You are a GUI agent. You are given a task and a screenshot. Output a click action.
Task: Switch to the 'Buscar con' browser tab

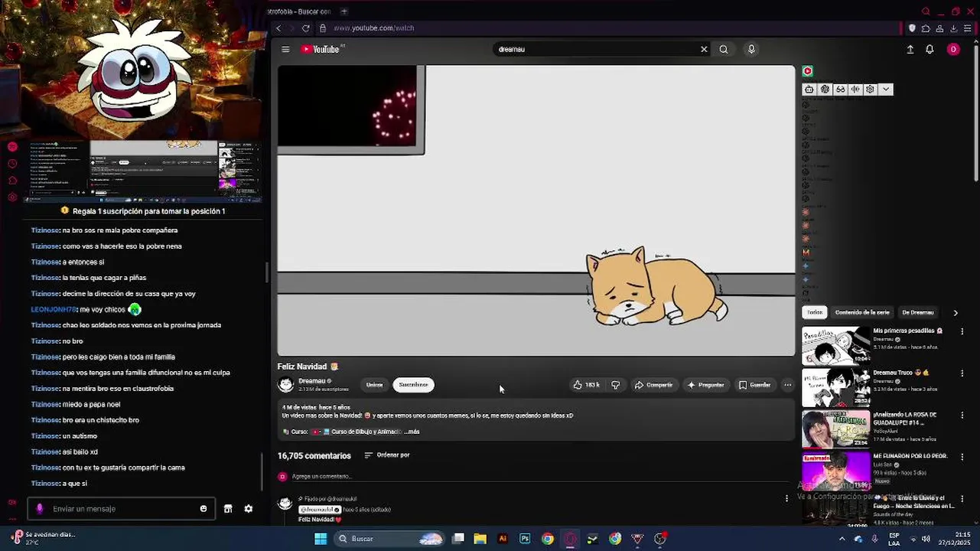tap(300, 11)
